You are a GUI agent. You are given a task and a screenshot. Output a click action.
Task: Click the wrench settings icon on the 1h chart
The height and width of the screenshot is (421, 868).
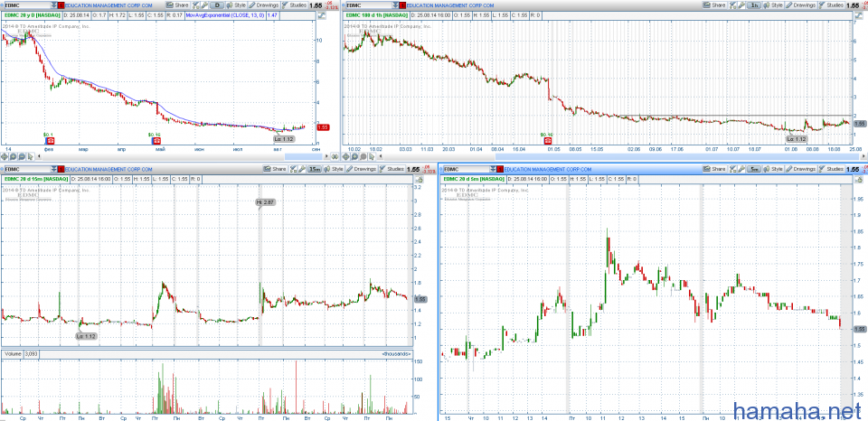point(741,5)
